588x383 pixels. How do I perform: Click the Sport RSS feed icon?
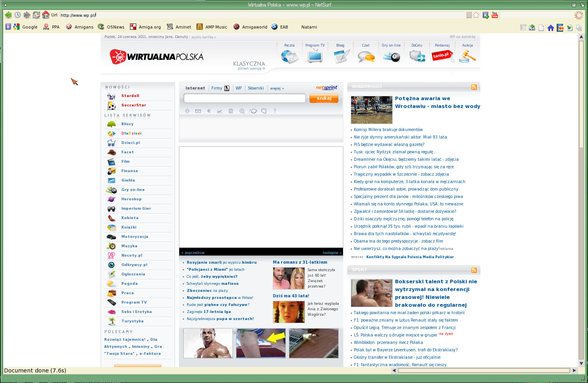[x=474, y=270]
